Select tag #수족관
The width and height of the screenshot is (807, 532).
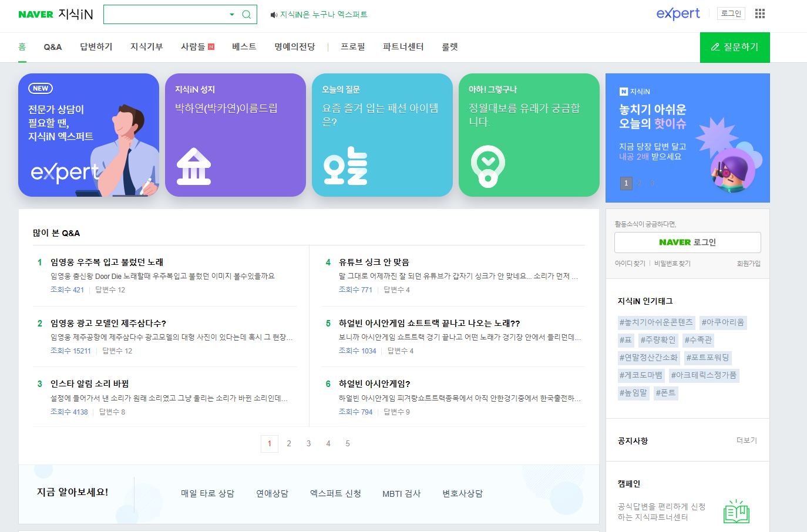pyautogui.click(x=698, y=340)
